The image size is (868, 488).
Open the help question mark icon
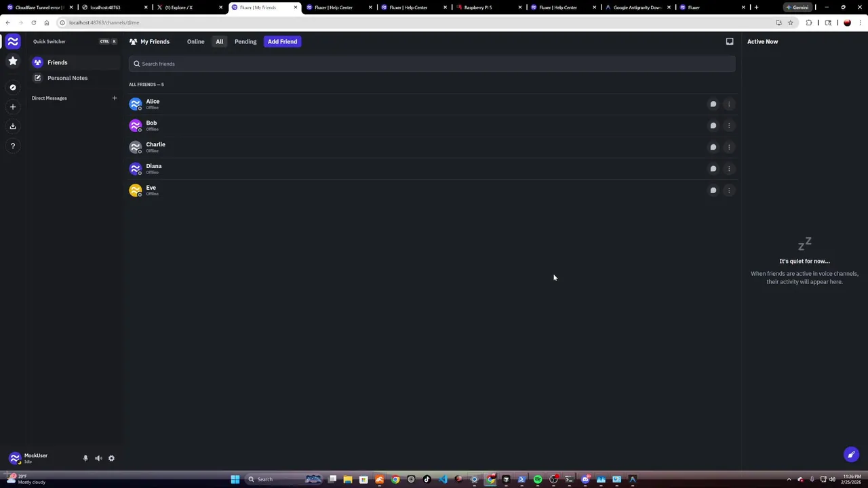(x=12, y=146)
